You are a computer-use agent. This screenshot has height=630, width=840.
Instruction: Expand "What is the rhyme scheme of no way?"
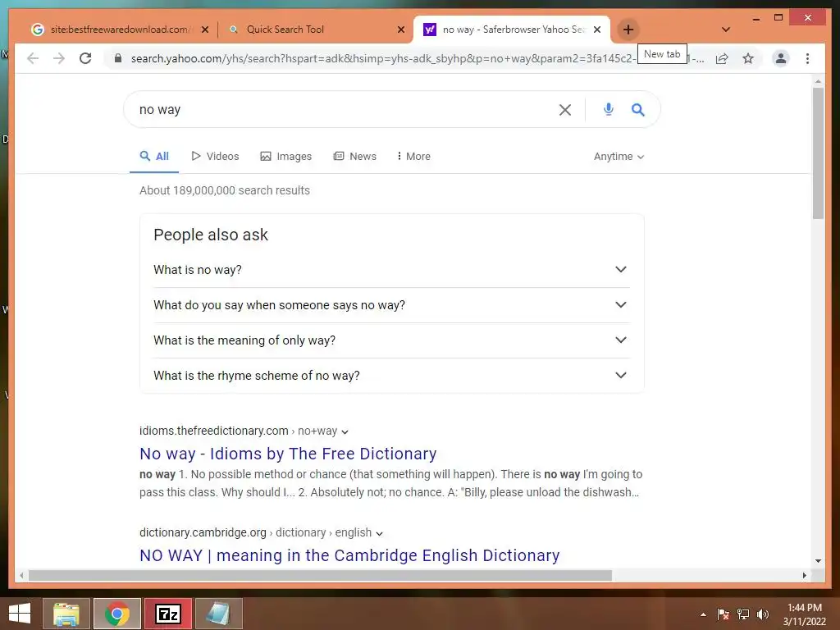click(x=391, y=376)
